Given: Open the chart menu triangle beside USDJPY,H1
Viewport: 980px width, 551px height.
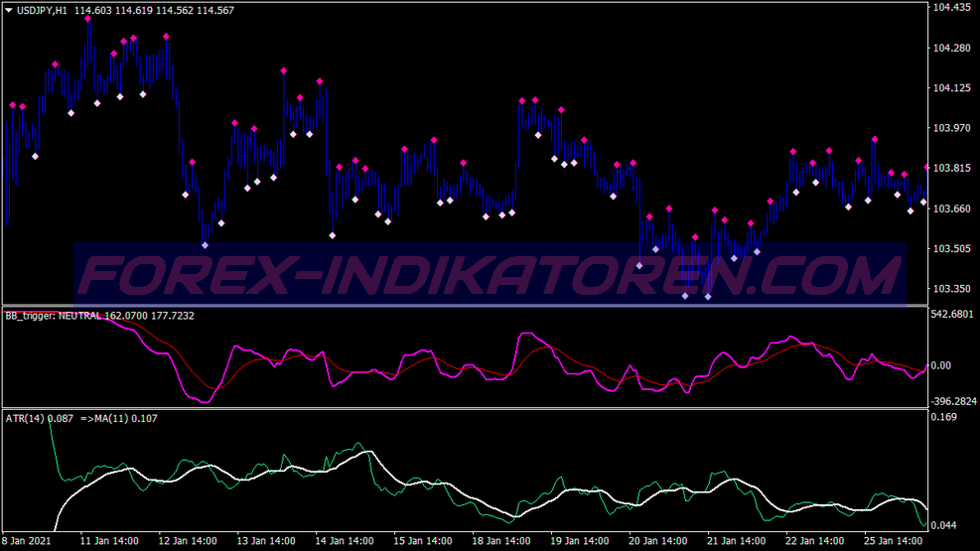Looking at the screenshot, I should 9,11.
